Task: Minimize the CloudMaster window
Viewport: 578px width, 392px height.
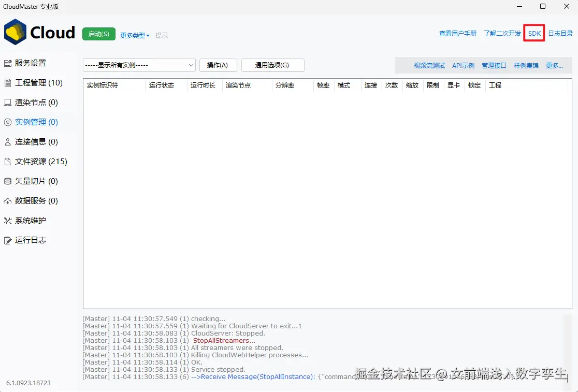Action: [519, 6]
